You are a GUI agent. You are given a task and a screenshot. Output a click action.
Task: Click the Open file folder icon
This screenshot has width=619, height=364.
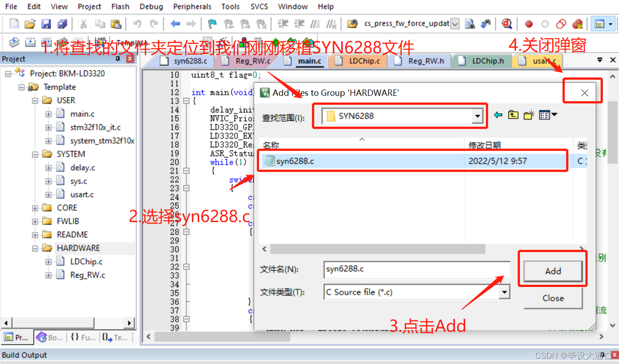pos(30,24)
